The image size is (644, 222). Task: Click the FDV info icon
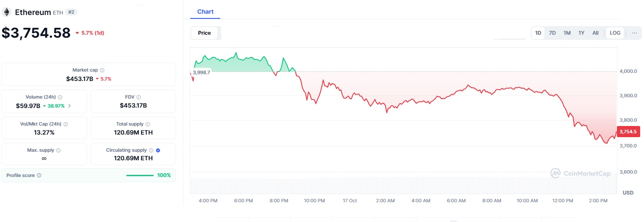pos(139,97)
